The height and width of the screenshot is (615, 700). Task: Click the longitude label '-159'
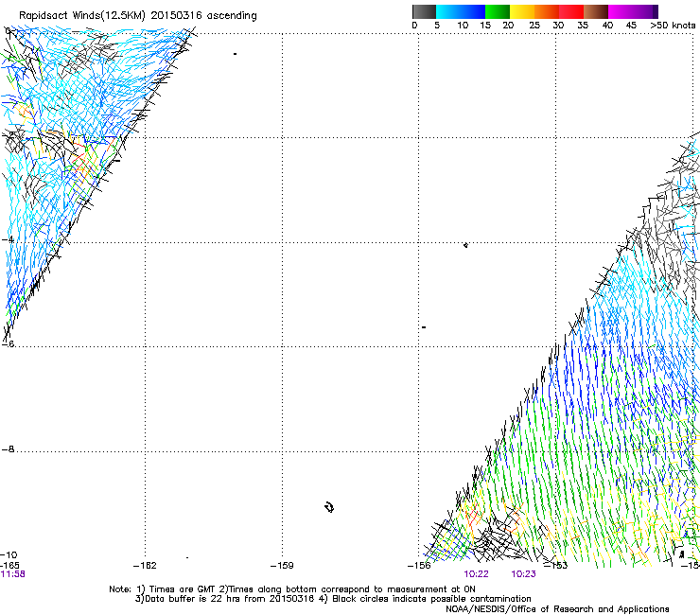point(282,566)
